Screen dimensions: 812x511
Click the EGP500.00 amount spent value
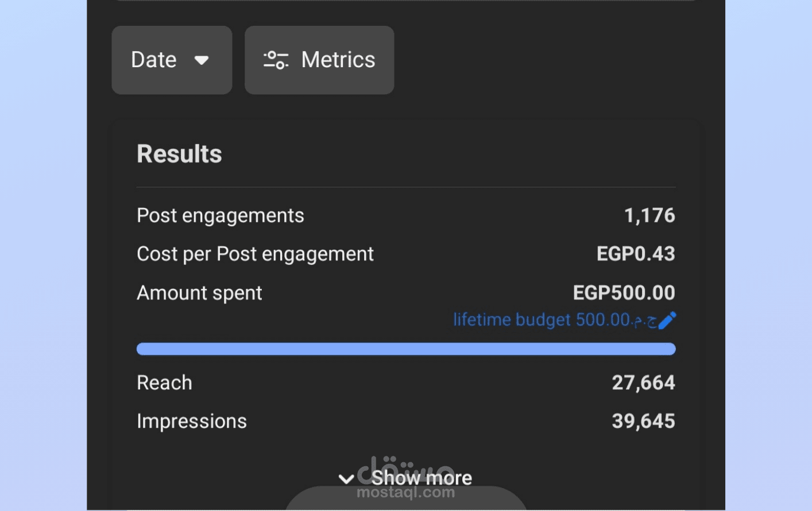point(624,293)
